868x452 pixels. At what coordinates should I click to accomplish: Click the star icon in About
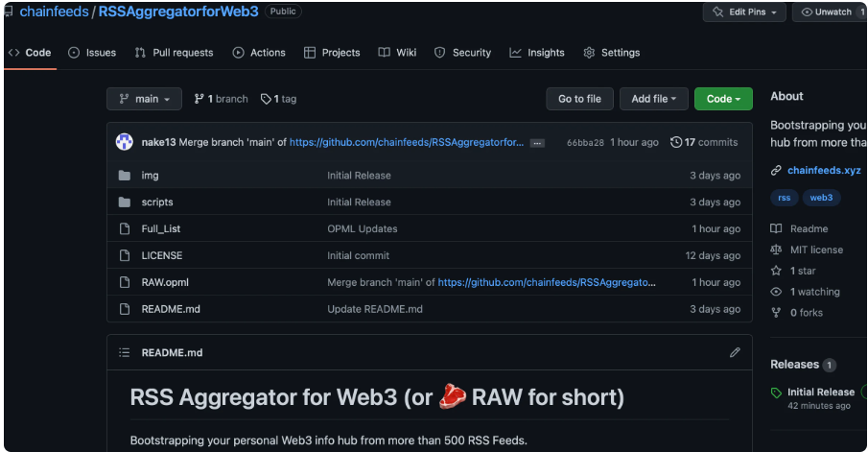tap(776, 271)
